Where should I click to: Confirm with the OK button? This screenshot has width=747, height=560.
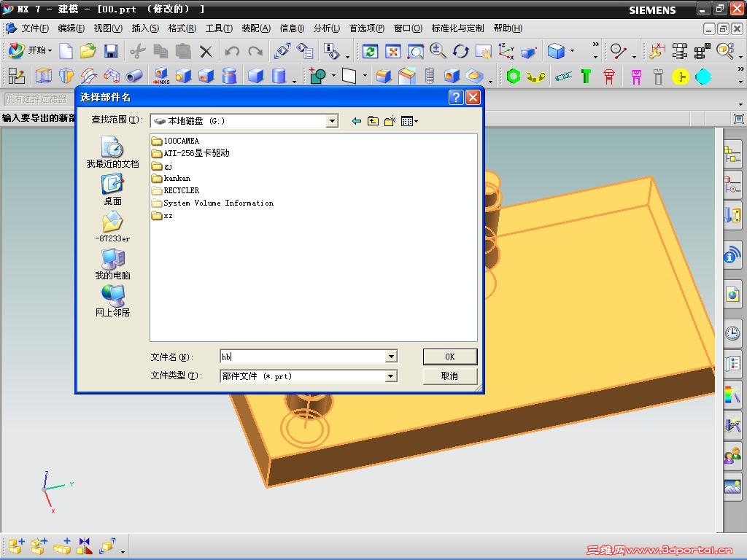(449, 357)
